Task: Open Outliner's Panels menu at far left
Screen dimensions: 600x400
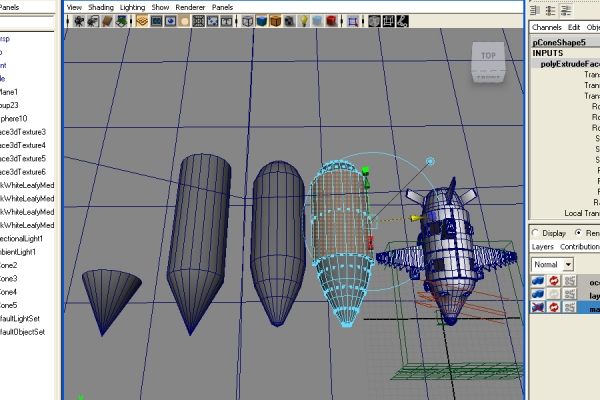Action: point(8,7)
